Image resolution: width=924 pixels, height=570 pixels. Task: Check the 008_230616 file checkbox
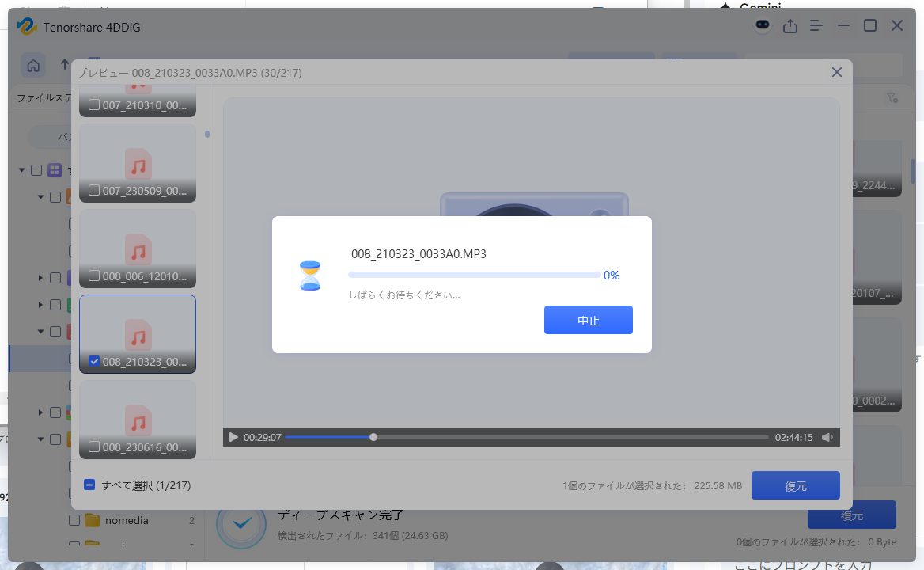coord(94,447)
